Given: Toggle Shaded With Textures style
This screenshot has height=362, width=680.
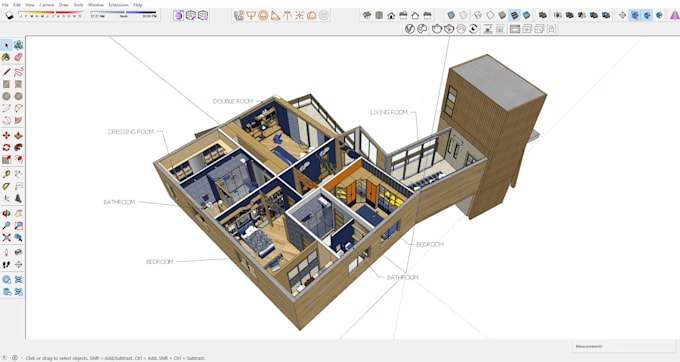Looking at the screenshot, I should [x=514, y=15].
